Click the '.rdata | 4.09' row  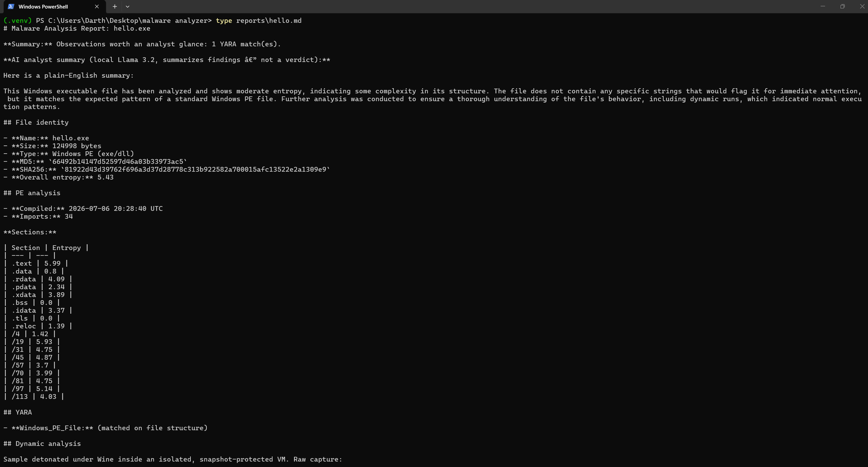(38, 279)
